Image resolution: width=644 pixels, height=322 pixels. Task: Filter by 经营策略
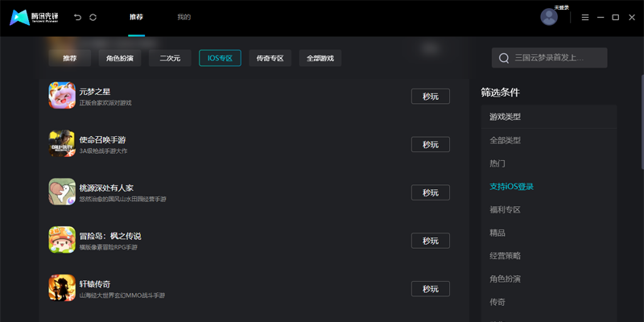click(506, 256)
